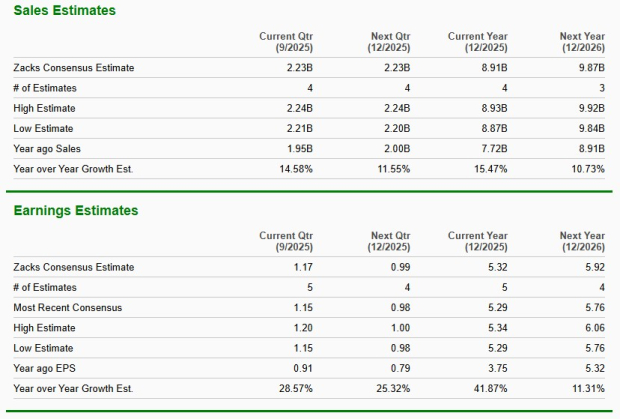Viewport: 620px width, 419px height.
Task: Click the Year ago Sales row label
Action: pos(46,148)
